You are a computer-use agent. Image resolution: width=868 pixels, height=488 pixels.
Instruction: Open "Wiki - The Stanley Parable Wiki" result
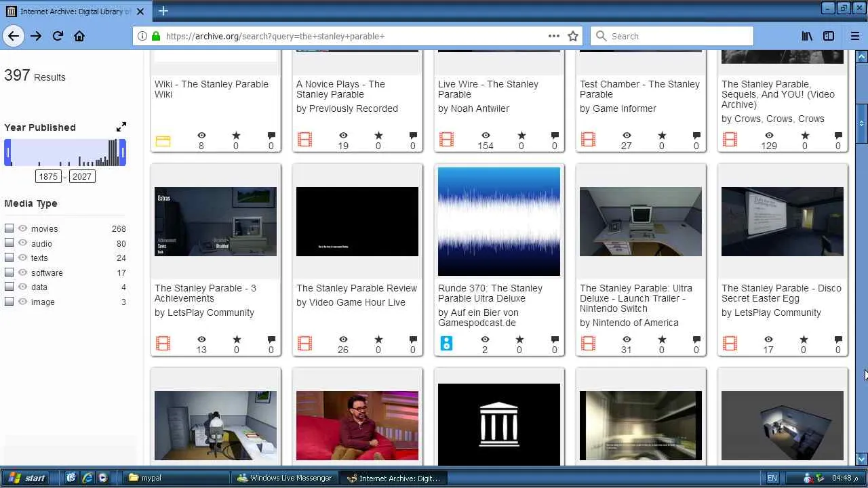pyautogui.click(x=212, y=89)
